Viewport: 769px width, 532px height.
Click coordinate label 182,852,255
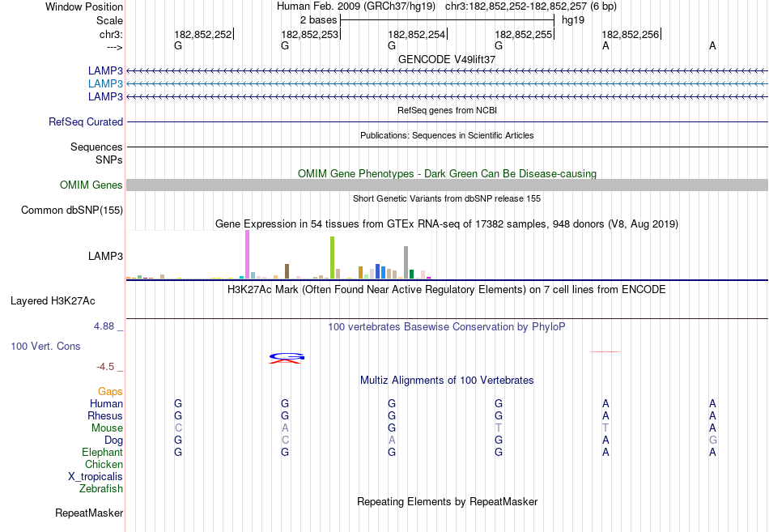click(x=523, y=34)
